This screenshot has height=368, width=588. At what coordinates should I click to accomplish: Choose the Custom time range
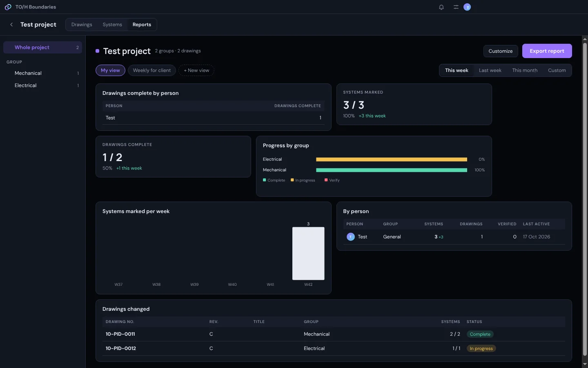click(x=557, y=70)
